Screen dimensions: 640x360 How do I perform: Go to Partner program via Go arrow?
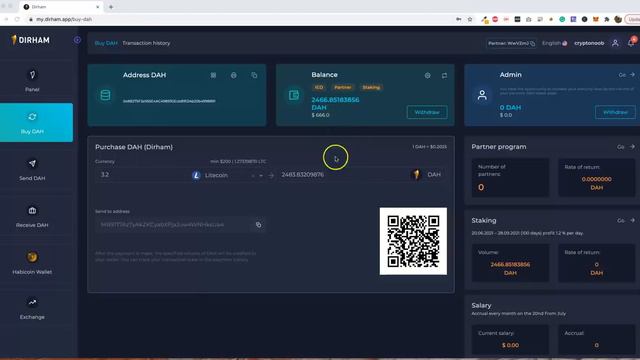(x=627, y=147)
